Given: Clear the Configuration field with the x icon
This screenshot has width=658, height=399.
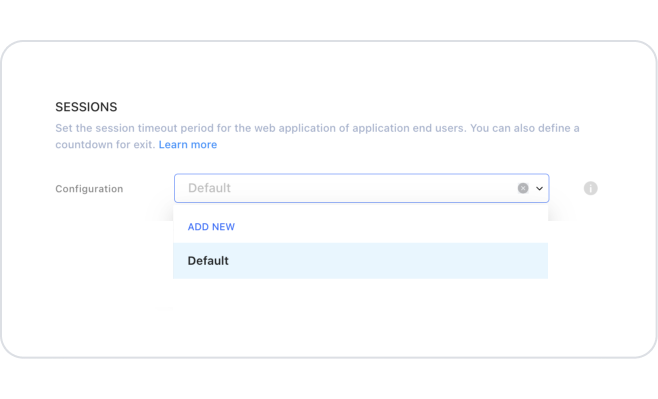Looking at the screenshot, I should point(523,188).
